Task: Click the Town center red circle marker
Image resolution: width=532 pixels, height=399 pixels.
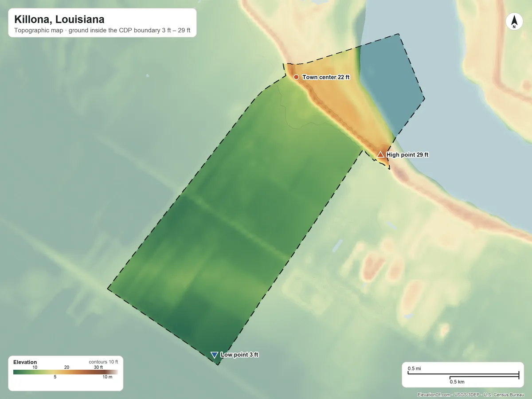Action: point(296,77)
